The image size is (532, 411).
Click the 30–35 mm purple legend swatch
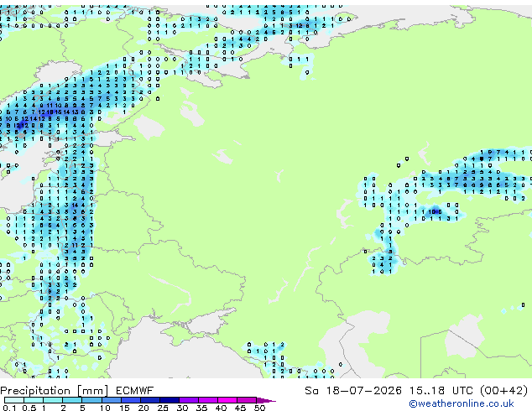[x=188, y=400]
